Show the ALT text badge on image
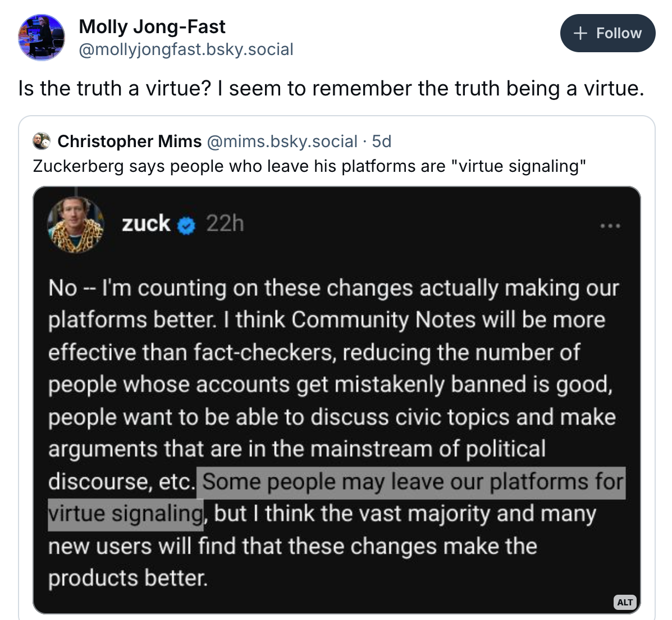Viewport: 672px width, 620px height. [x=625, y=602]
